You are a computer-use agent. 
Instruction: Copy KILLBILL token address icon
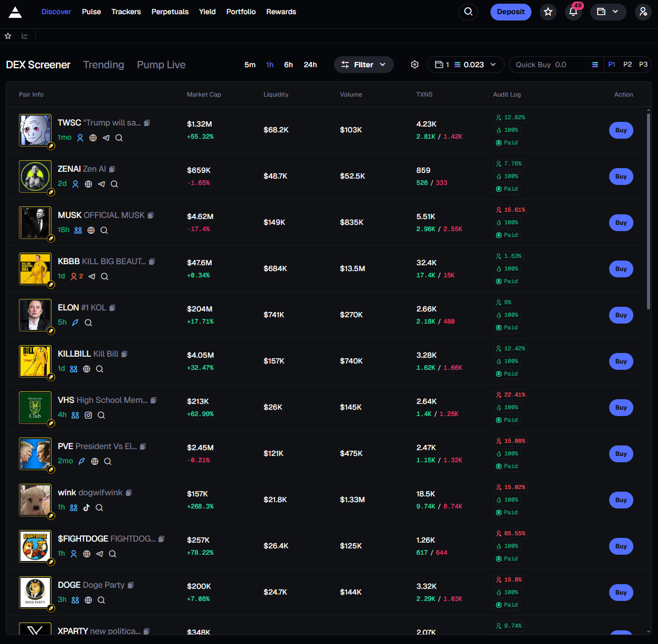click(124, 354)
